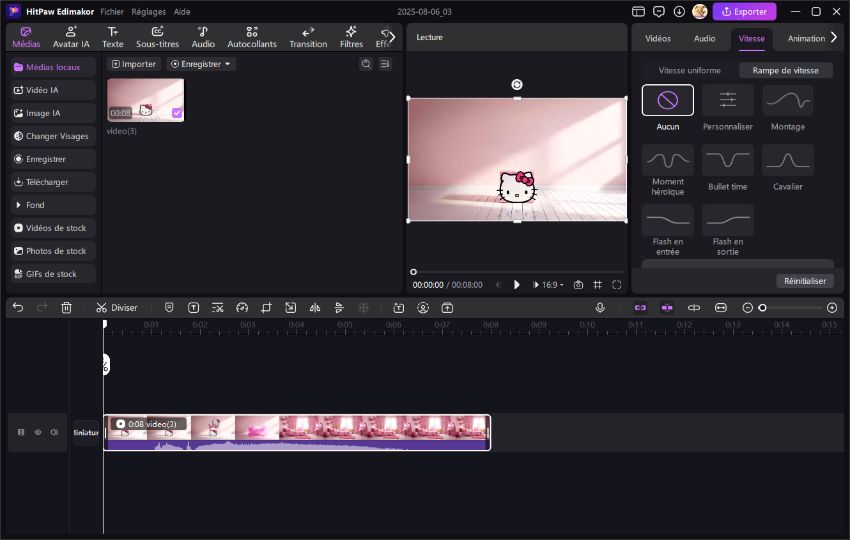
Task: Open the Réglages menu
Action: [x=149, y=11]
